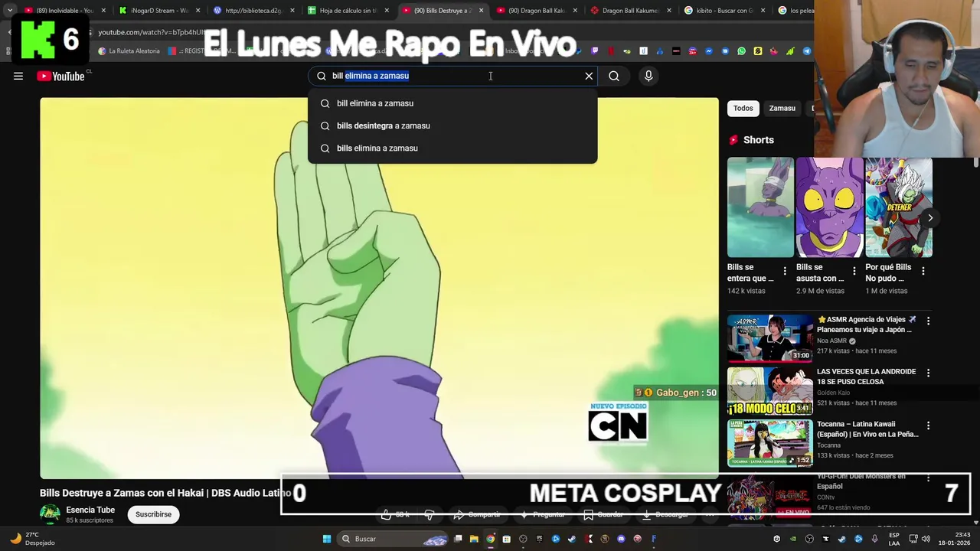Click the magnifier search submit button
The height and width of the screenshot is (551, 980).
(x=614, y=76)
